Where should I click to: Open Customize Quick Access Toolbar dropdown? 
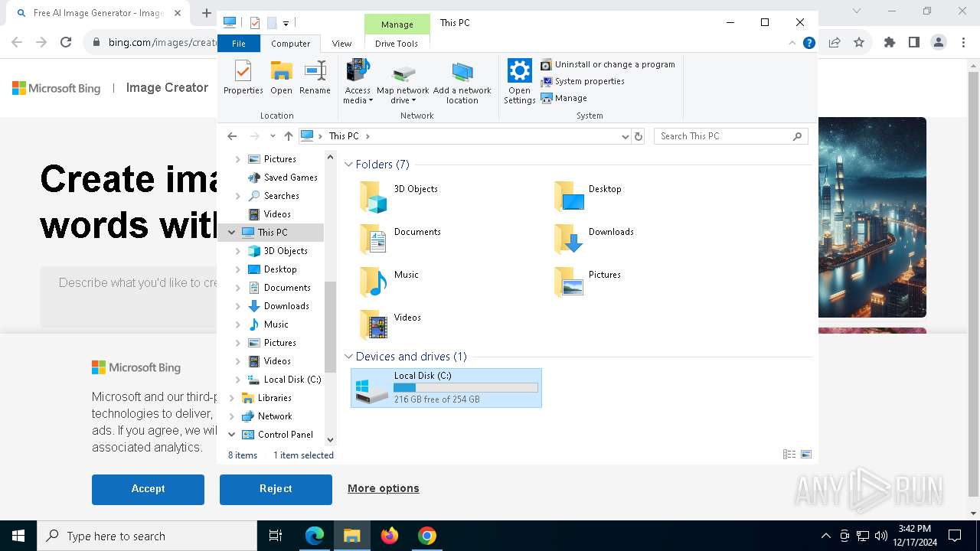click(x=286, y=24)
